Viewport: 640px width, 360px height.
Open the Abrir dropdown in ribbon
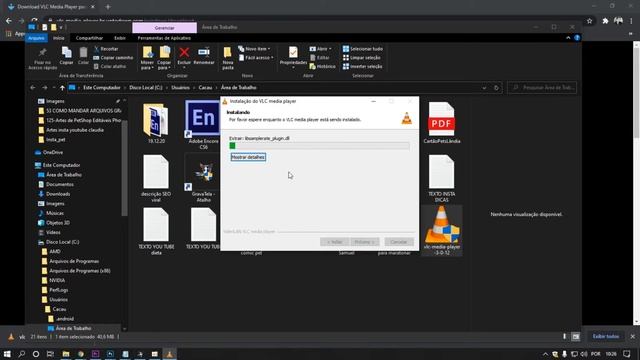coord(320,49)
